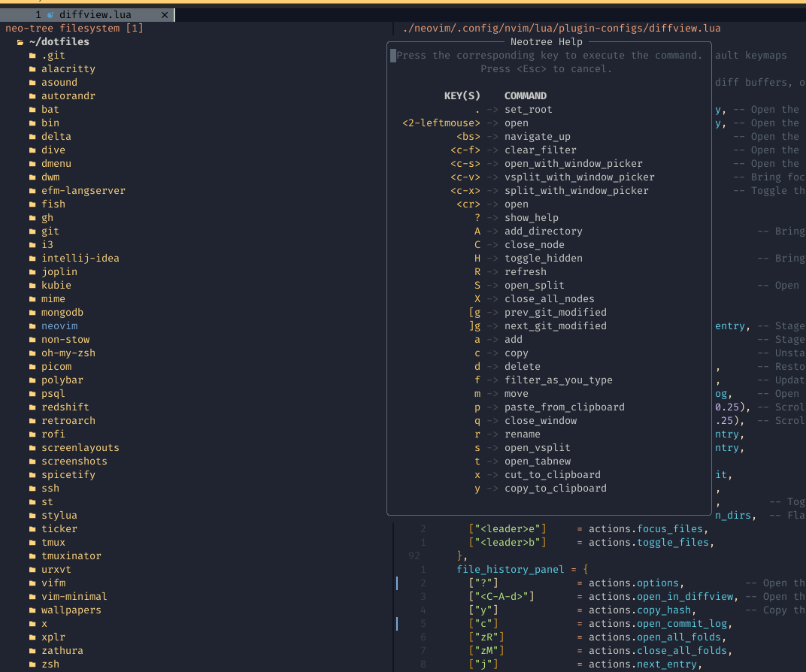Select the xplr folder

[x=53, y=637]
